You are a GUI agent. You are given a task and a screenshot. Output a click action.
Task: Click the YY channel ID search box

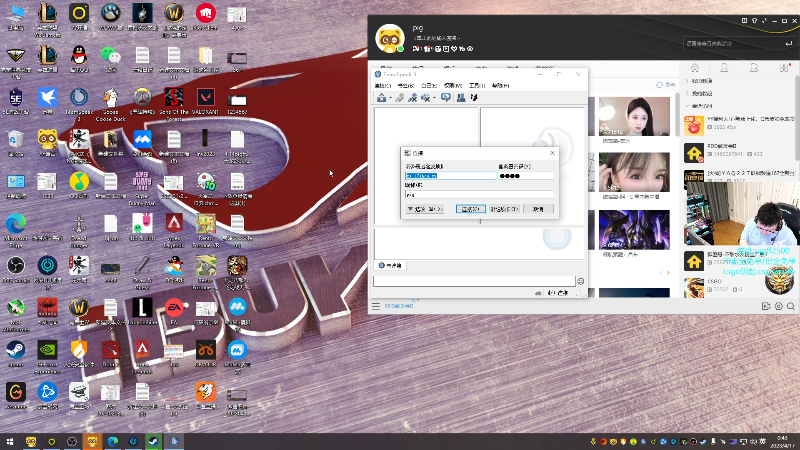coord(732,43)
